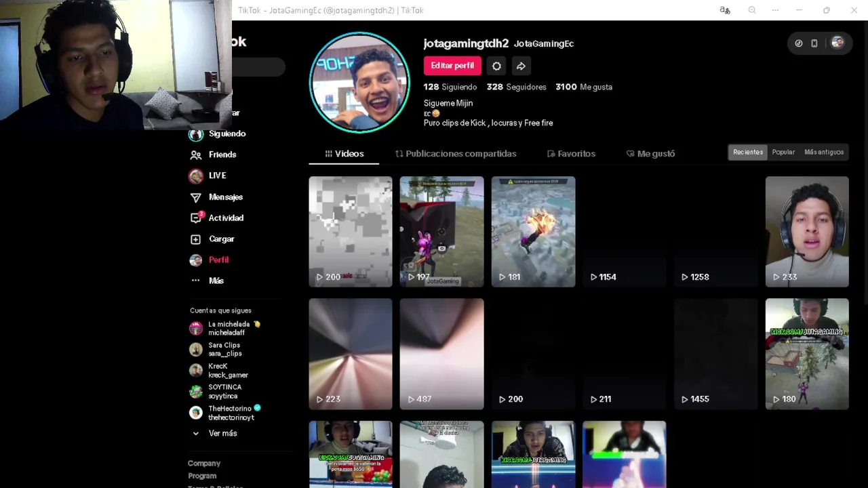Open KrecK kreck_gamer account avatar
Viewport: 868px width, 488px height.
tap(196, 371)
